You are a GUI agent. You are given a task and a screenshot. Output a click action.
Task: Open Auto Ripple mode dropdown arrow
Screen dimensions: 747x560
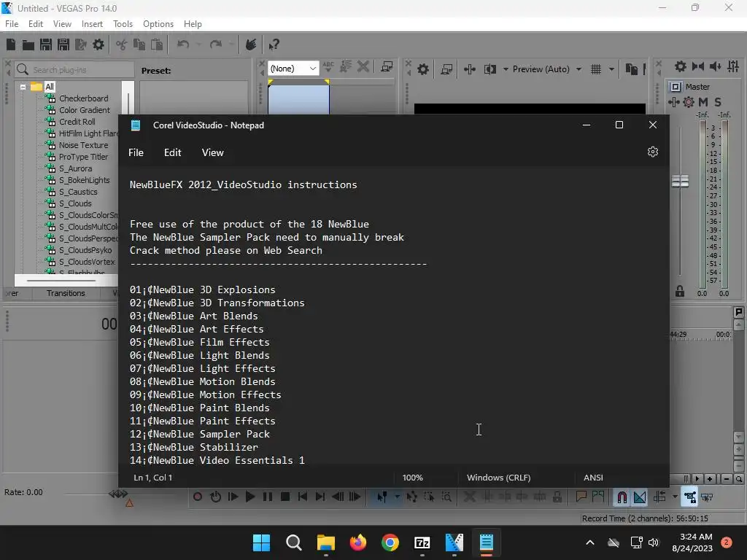click(675, 497)
